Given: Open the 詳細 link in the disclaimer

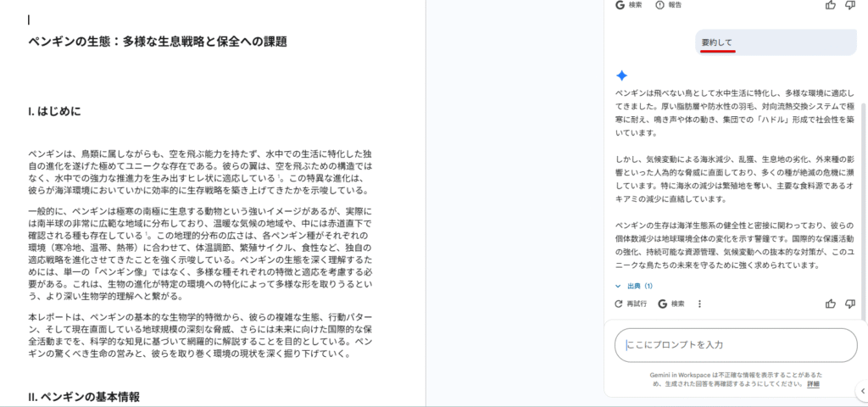Looking at the screenshot, I should [813, 383].
